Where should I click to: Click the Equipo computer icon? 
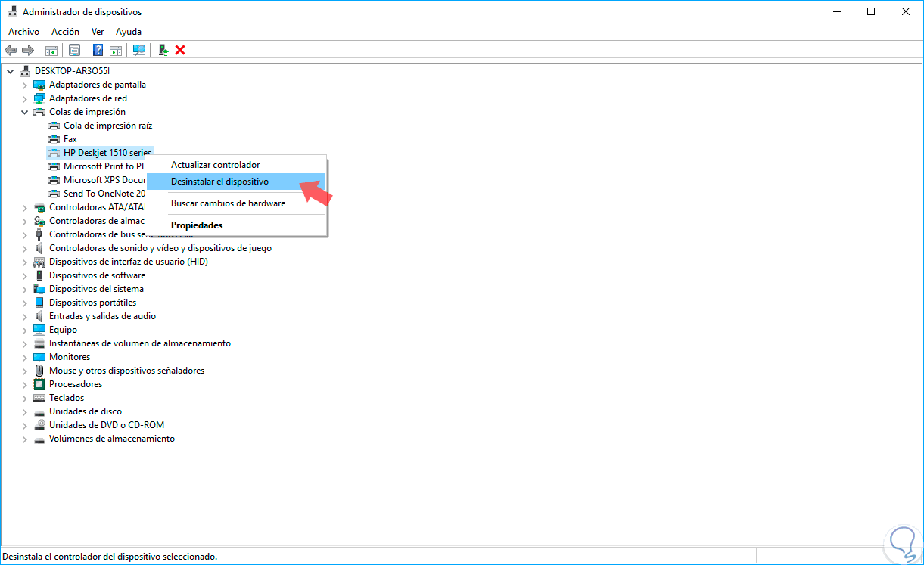click(x=39, y=330)
